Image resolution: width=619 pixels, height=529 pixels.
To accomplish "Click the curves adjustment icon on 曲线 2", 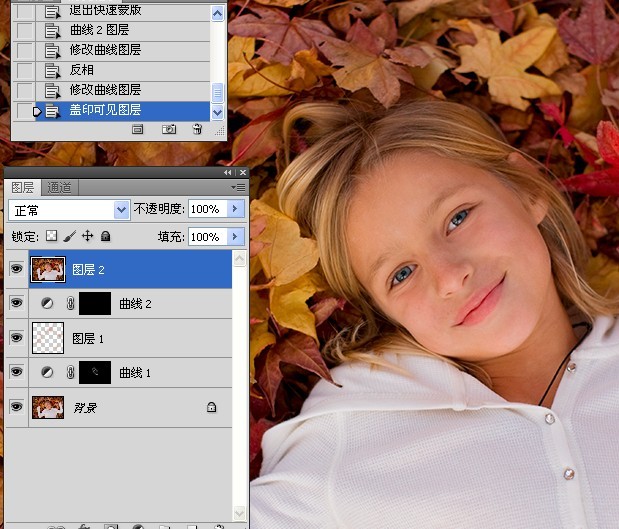I will click(47, 303).
